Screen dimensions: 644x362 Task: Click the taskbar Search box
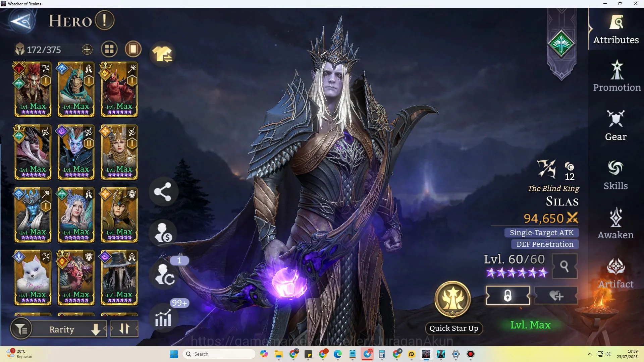(x=219, y=354)
